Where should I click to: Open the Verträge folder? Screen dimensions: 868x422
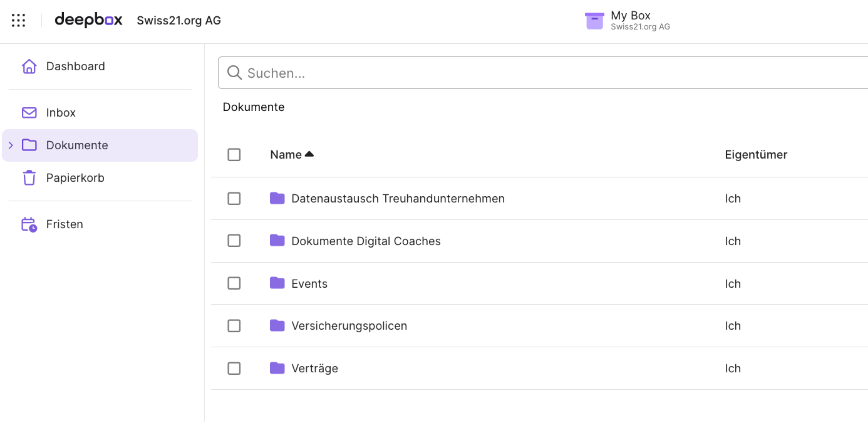click(315, 368)
